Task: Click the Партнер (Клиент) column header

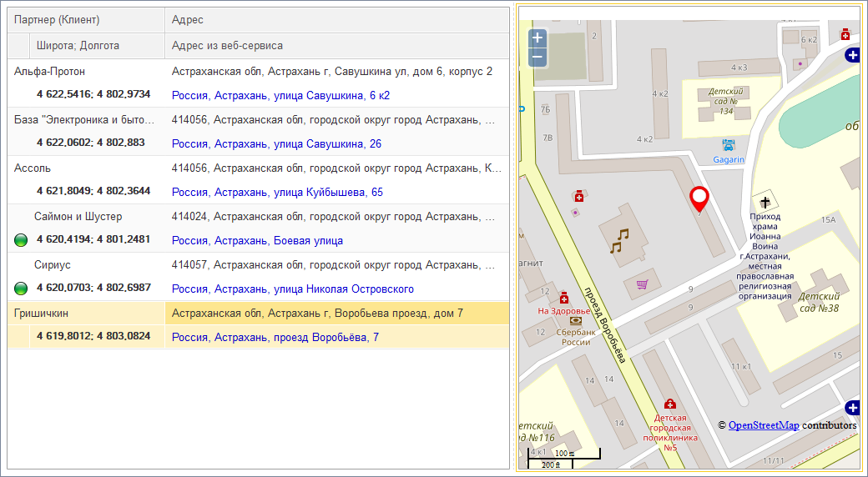Action: [57, 19]
